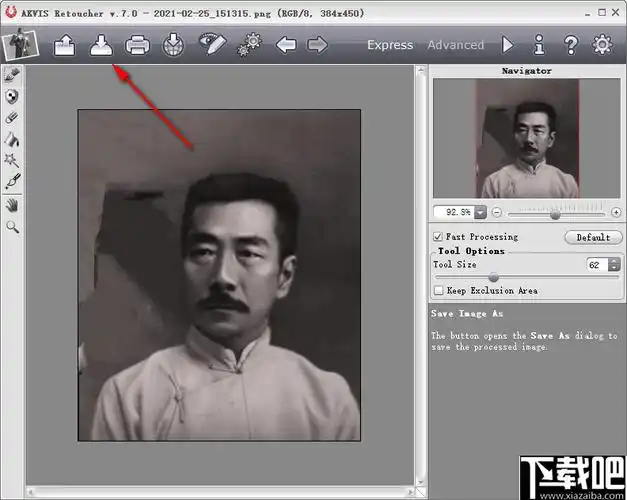Run processing with the play button

tap(508, 45)
